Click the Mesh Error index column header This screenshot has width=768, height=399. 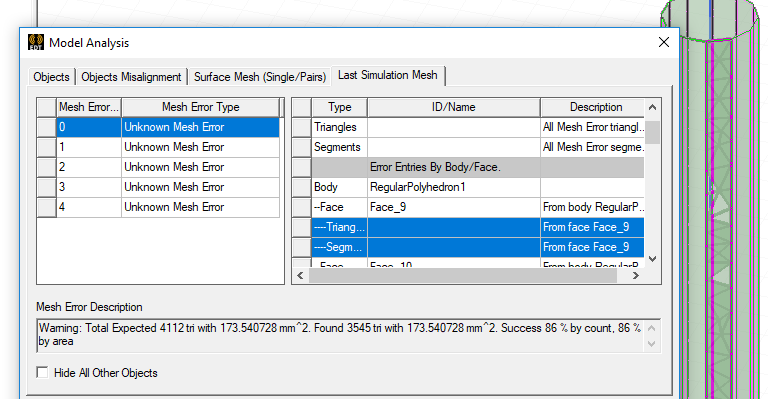click(x=89, y=107)
